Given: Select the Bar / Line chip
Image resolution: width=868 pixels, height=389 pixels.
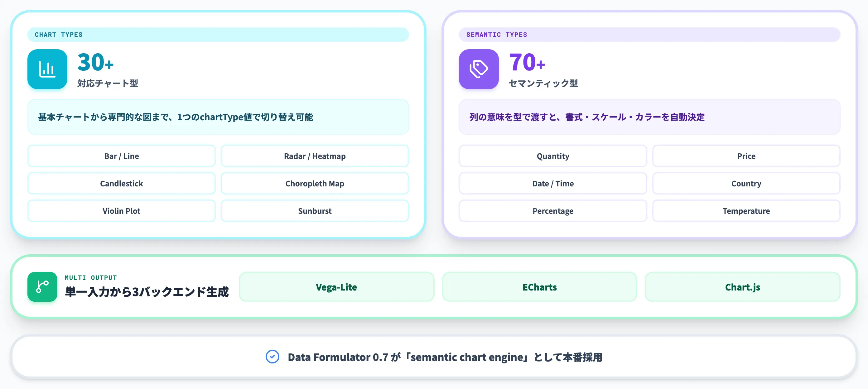Looking at the screenshot, I should tap(121, 156).
